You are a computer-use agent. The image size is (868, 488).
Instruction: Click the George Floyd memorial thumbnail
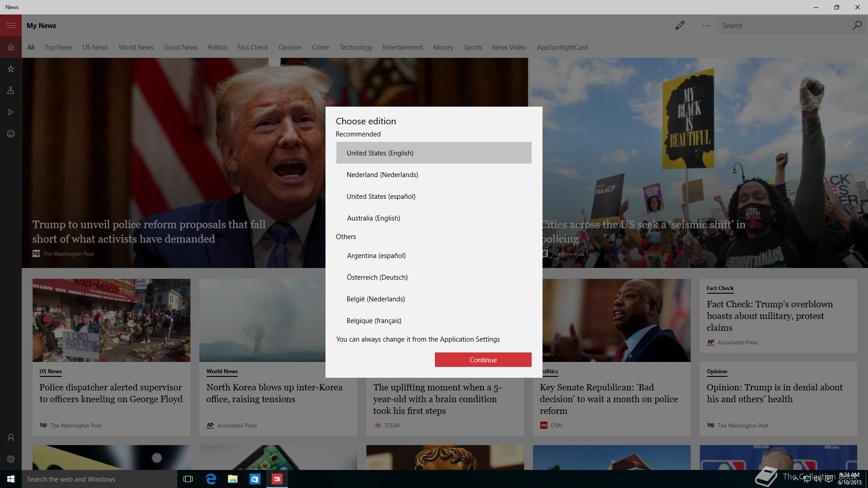point(111,320)
